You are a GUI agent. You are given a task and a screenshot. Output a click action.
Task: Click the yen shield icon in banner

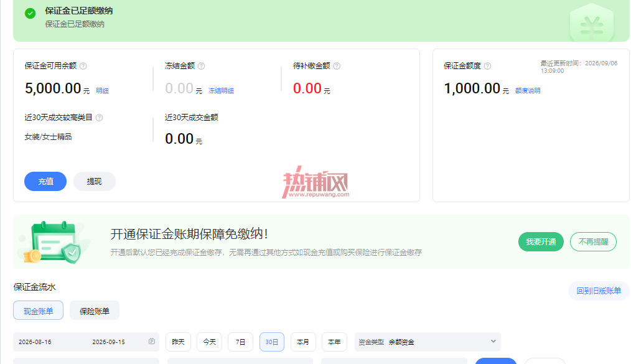click(x=592, y=23)
